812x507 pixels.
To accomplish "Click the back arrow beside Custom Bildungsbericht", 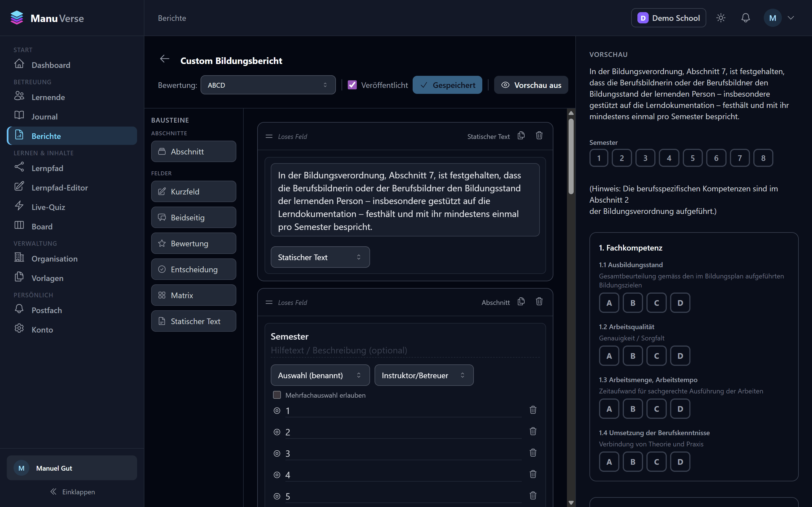I will tap(164, 59).
